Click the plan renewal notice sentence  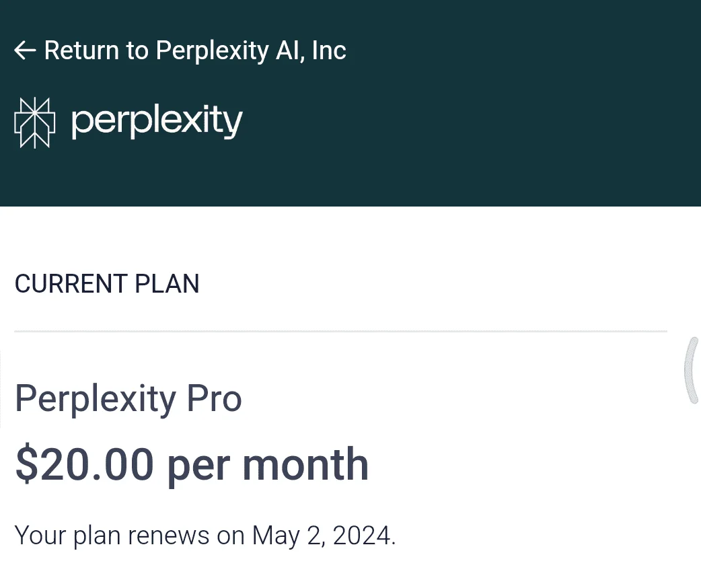(205, 536)
